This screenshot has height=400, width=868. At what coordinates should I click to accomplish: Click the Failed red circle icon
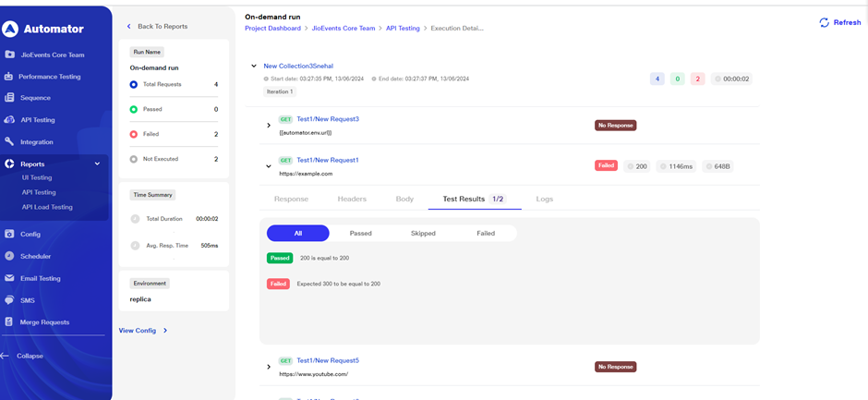click(133, 134)
